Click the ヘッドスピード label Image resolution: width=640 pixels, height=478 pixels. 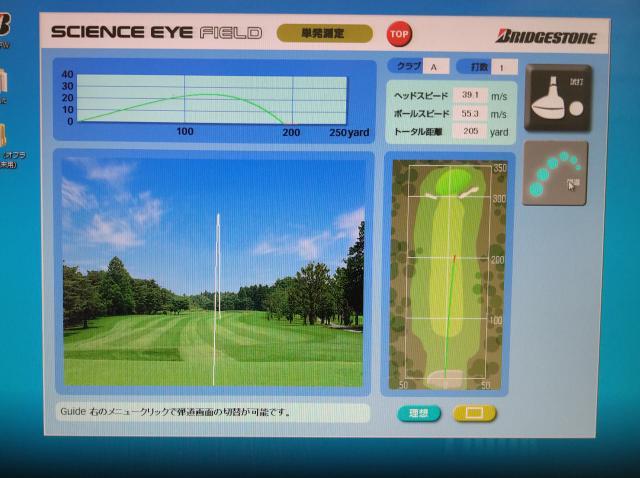[x=421, y=96]
